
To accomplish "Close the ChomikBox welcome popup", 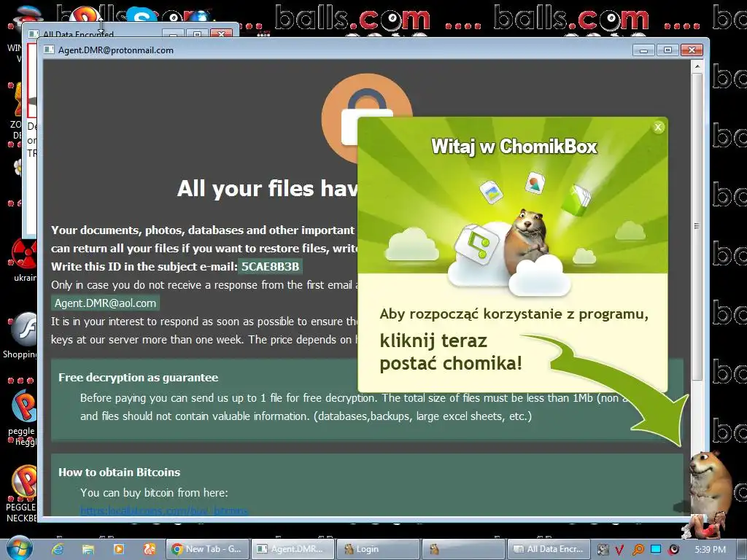I will coord(658,127).
